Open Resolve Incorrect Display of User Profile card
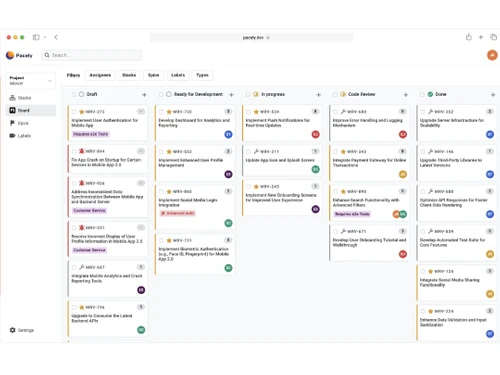This screenshot has height=375, width=500. 108,239
